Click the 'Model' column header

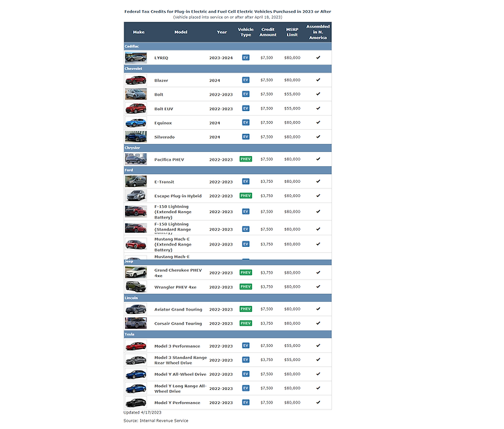pyautogui.click(x=181, y=32)
